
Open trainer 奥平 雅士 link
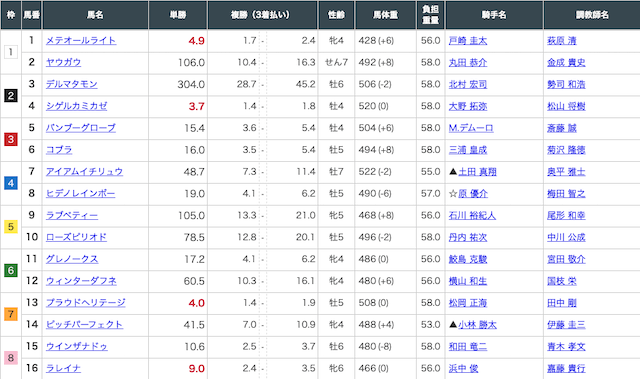tap(566, 172)
